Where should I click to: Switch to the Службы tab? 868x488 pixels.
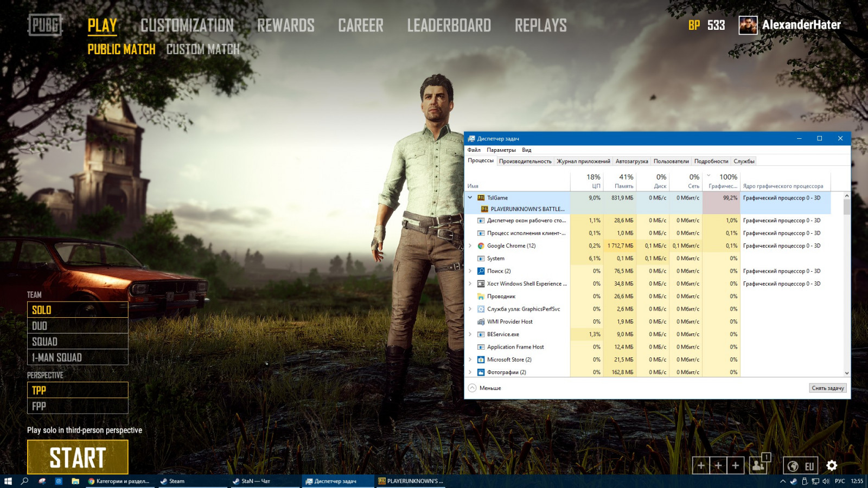click(x=744, y=161)
